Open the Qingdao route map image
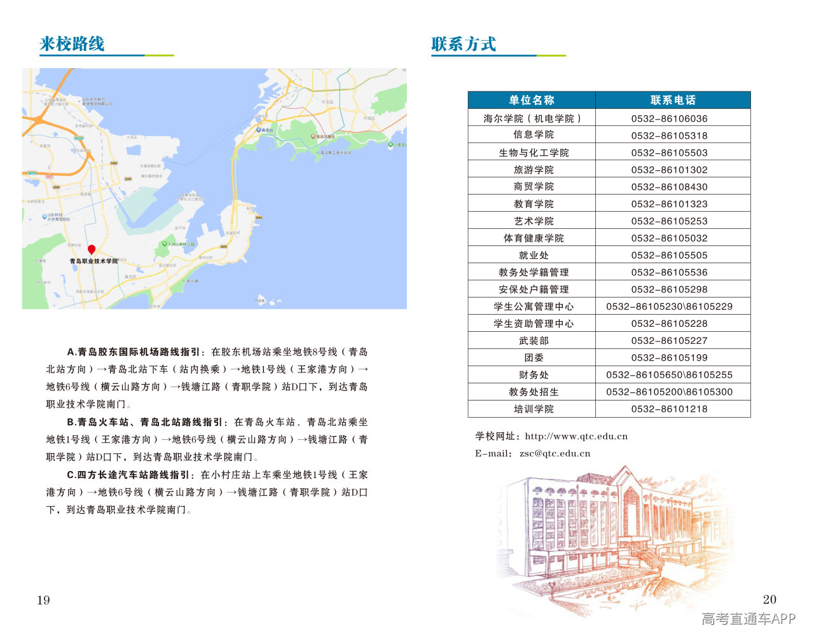 point(214,189)
